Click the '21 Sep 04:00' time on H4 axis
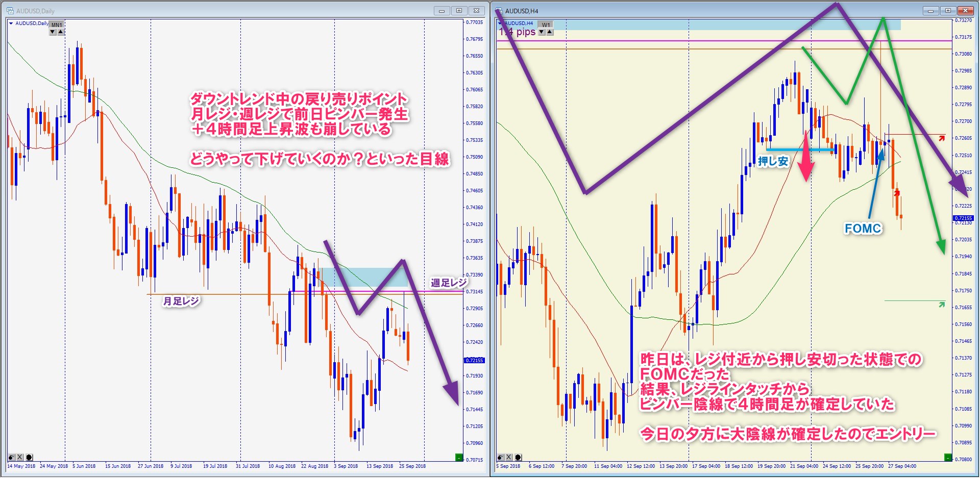980x478 pixels. [804, 466]
